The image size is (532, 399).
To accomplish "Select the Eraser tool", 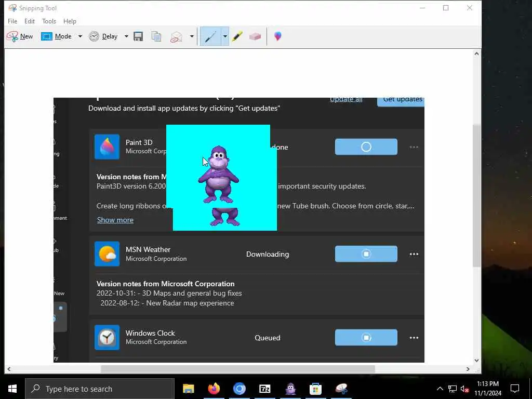I will tap(255, 36).
